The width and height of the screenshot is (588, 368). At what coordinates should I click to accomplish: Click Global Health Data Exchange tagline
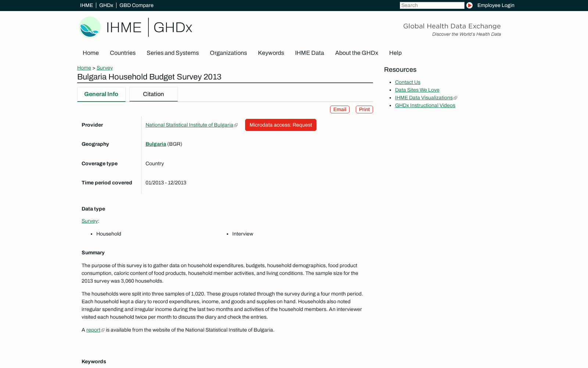click(452, 26)
